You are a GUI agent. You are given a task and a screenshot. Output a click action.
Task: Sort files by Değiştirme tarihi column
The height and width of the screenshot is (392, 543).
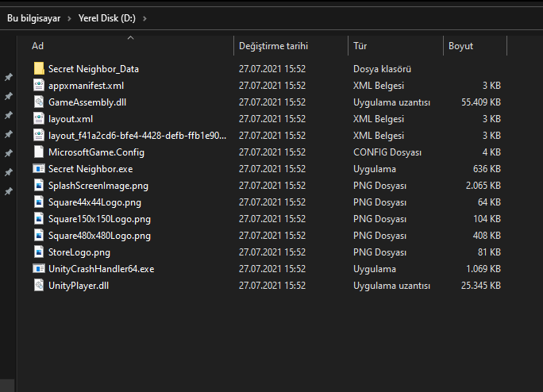point(273,46)
